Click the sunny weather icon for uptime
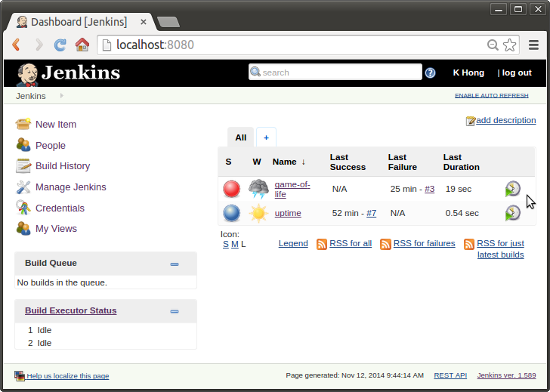 258,213
